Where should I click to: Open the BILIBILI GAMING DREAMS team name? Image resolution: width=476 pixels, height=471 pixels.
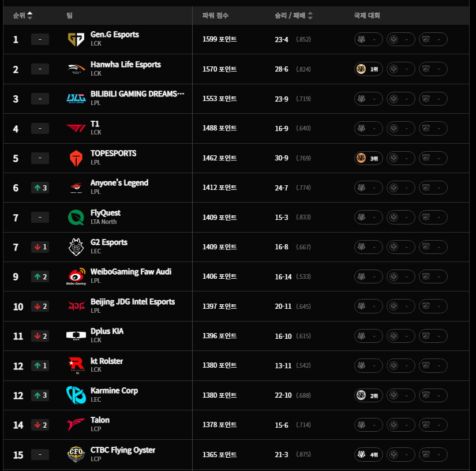[137, 94]
